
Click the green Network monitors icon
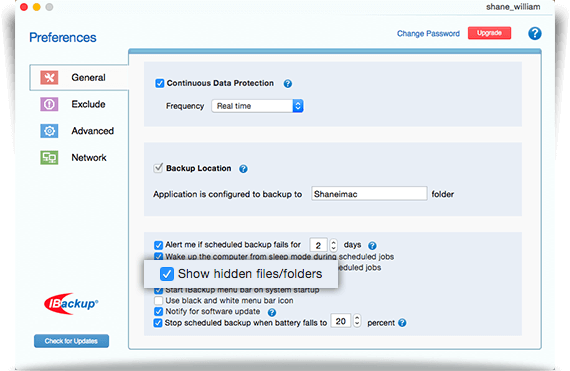[x=49, y=158]
